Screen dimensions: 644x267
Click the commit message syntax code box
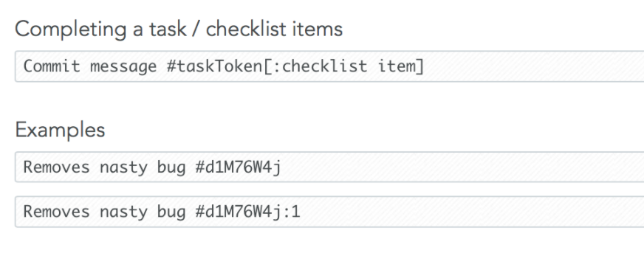329,66
